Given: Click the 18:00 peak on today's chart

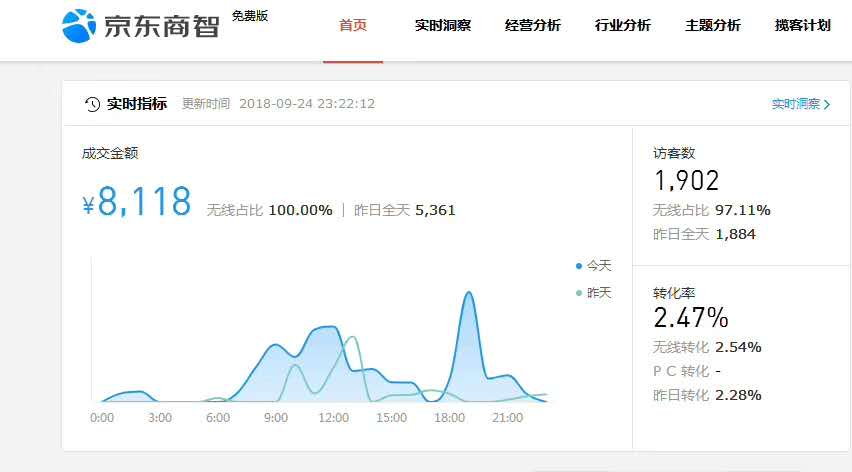Looking at the screenshot, I should pos(468,293).
